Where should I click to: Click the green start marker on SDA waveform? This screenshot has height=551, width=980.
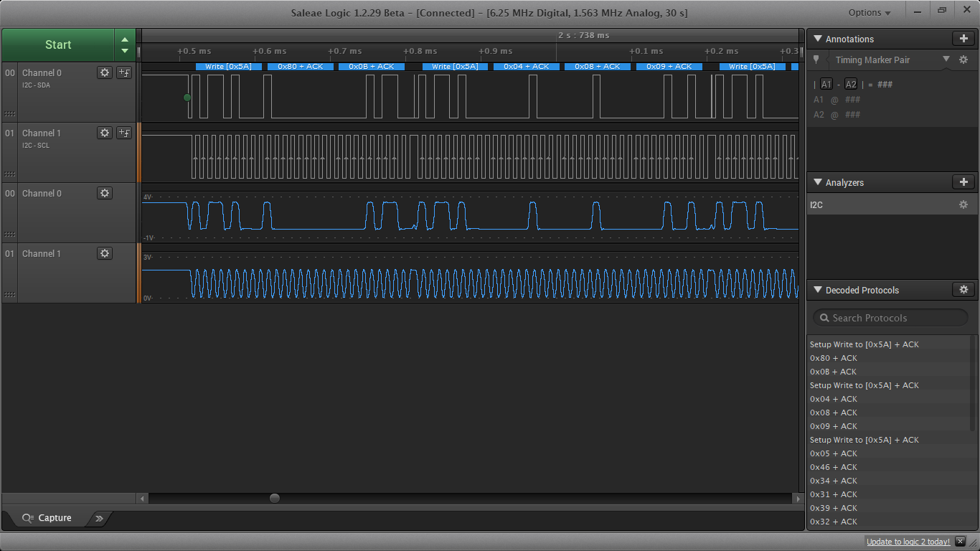(x=187, y=97)
